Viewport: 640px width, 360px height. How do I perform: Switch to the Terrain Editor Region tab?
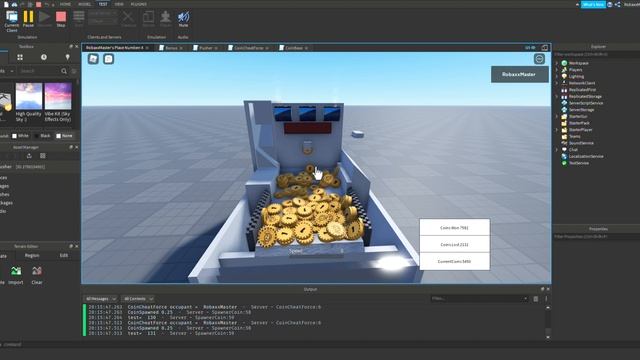point(32,256)
